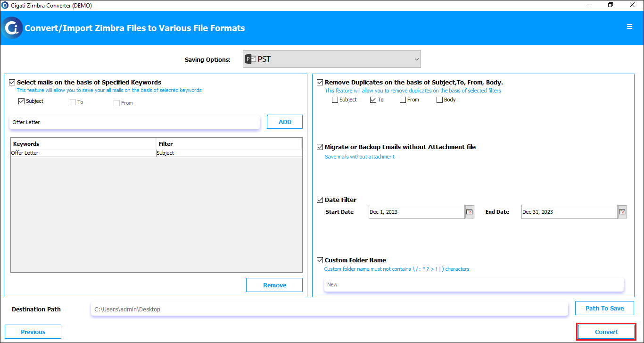Go back with the Previous button
Image resolution: width=644 pixels, height=343 pixels.
(33, 332)
